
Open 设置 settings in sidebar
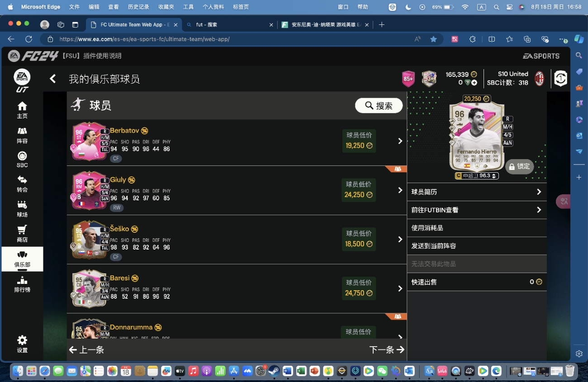click(x=22, y=344)
